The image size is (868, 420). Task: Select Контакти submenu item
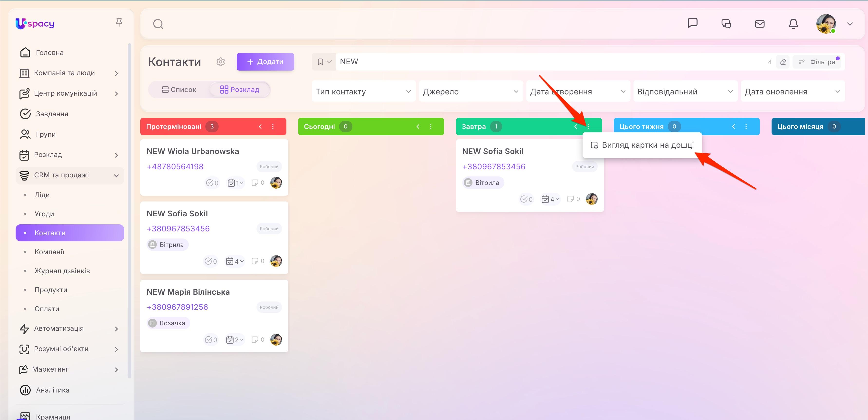(70, 233)
